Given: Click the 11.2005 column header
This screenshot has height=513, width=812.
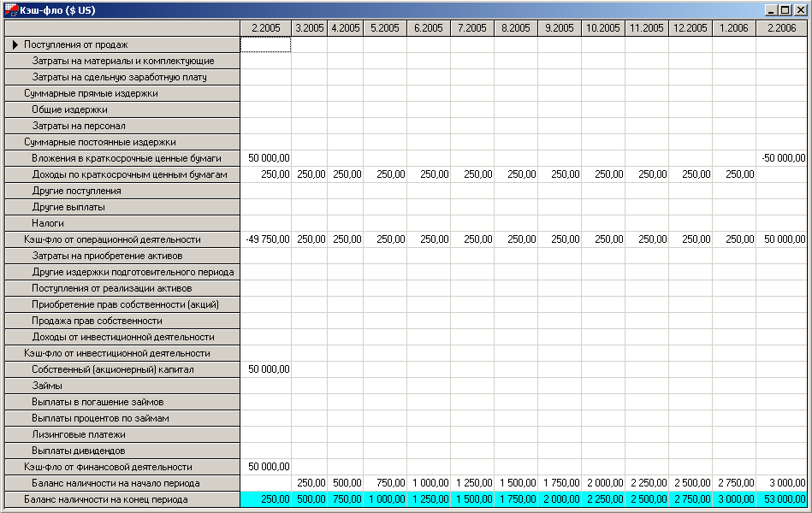Looking at the screenshot, I should click(647, 28).
